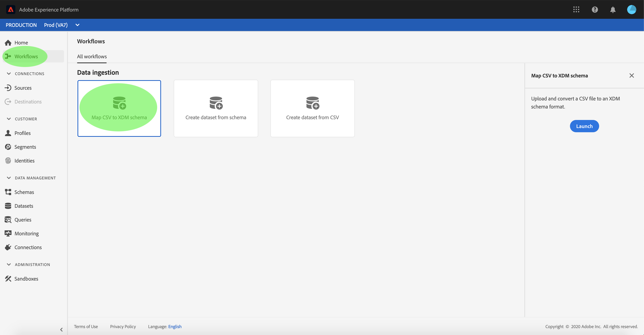Go to Sources in sidebar

(x=23, y=88)
